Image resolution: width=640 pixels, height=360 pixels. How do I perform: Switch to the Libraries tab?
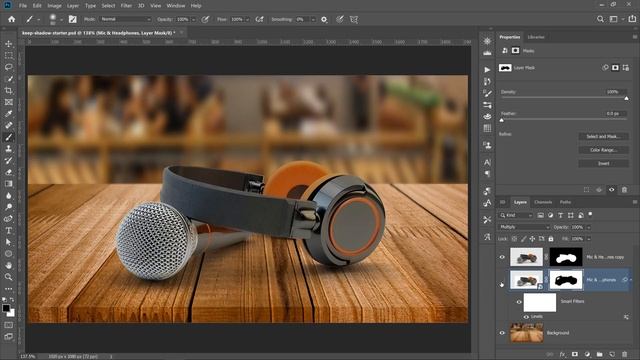(x=536, y=37)
